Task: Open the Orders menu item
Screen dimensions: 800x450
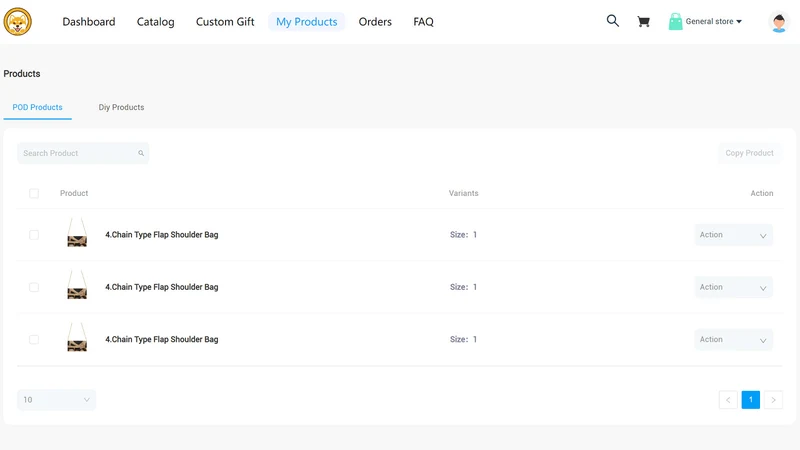Action: pyautogui.click(x=375, y=22)
